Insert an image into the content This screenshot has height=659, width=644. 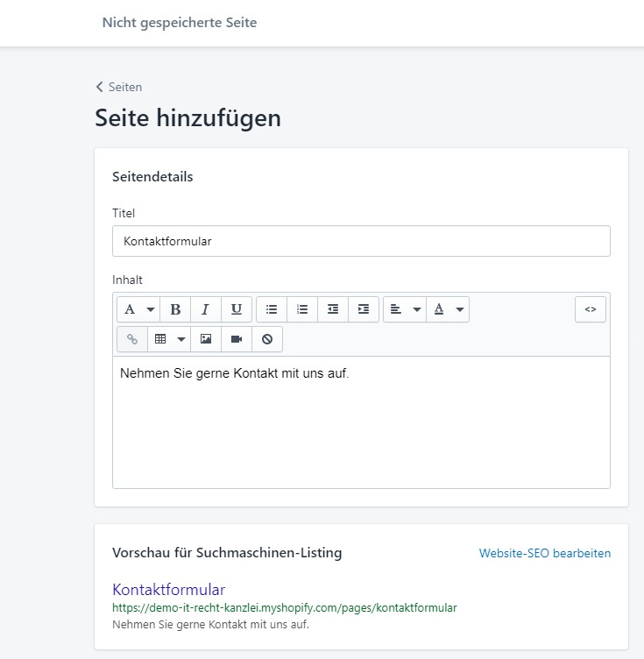click(x=206, y=339)
